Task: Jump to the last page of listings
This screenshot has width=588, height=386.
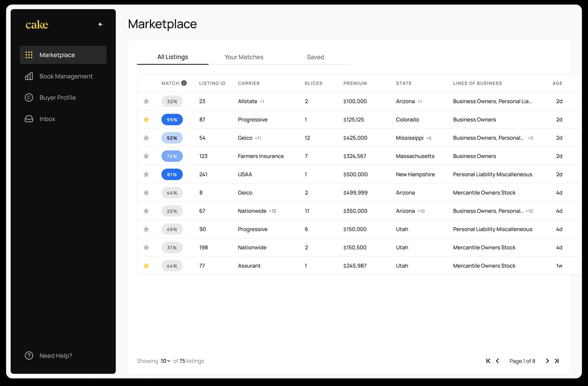Action: coord(557,361)
